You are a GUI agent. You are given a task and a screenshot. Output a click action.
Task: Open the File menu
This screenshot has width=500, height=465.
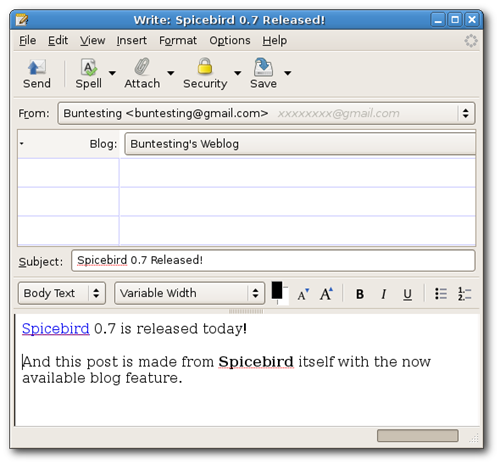click(x=27, y=41)
